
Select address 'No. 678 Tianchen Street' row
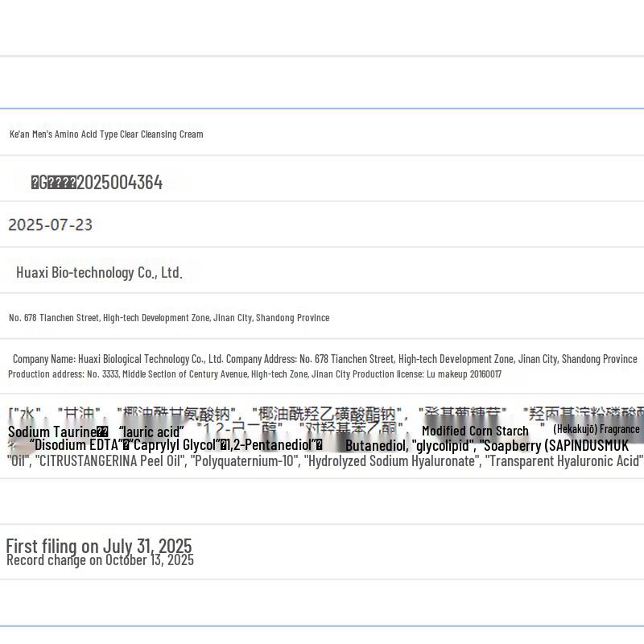pos(169,318)
